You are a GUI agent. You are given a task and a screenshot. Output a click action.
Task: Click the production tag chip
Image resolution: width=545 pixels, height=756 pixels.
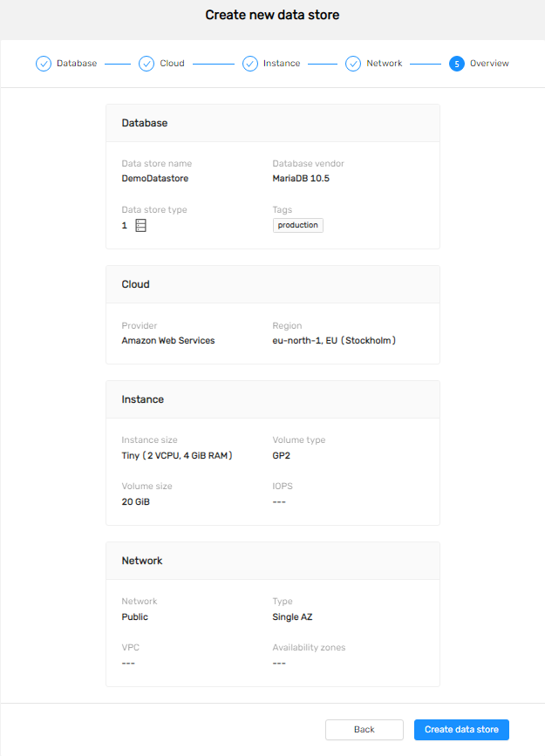coord(298,225)
